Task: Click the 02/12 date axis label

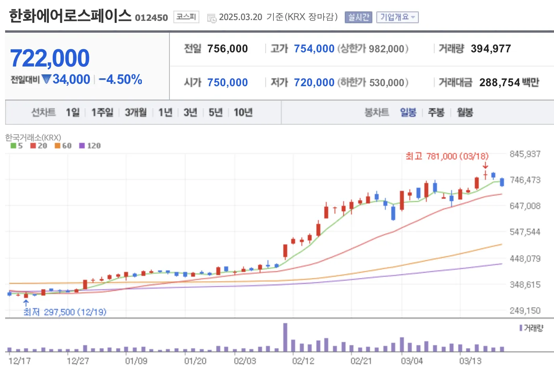Action: 303,361
